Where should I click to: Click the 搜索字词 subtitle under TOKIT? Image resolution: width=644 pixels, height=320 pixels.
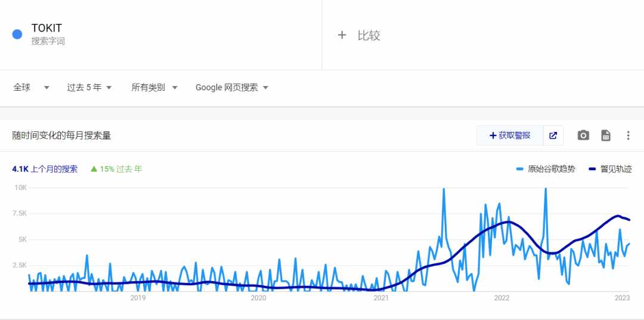tap(48, 41)
